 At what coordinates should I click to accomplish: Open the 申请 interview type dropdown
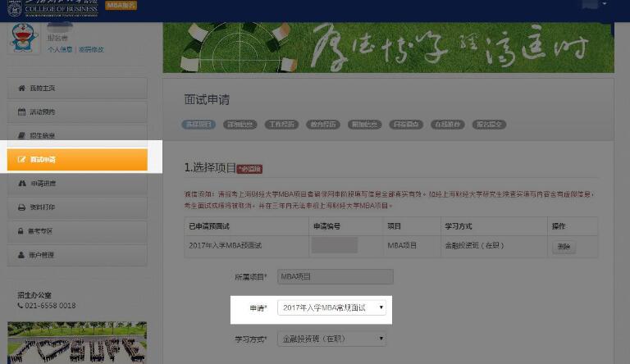click(x=331, y=308)
